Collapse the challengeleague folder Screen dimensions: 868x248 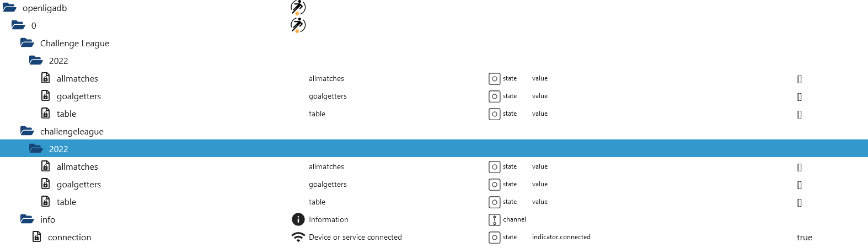(27, 131)
